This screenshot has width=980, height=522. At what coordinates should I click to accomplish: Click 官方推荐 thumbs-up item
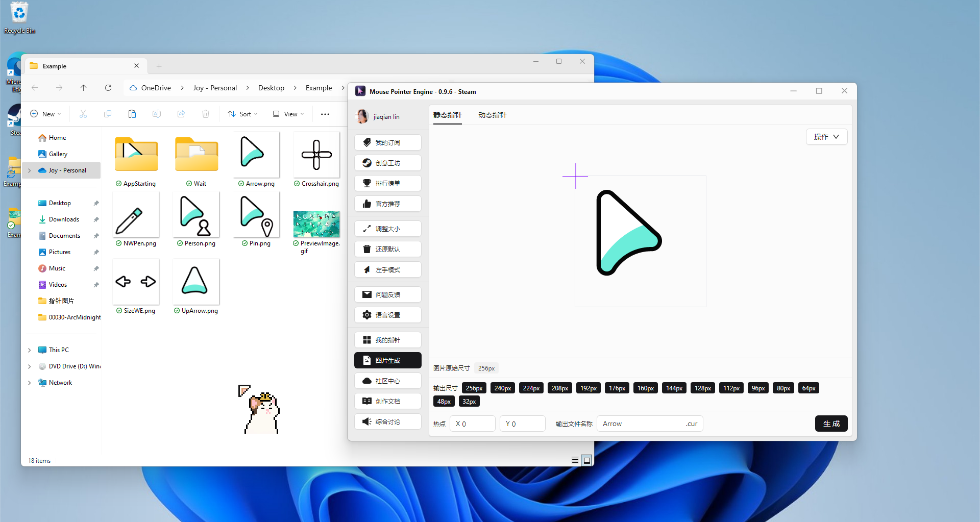(387, 204)
